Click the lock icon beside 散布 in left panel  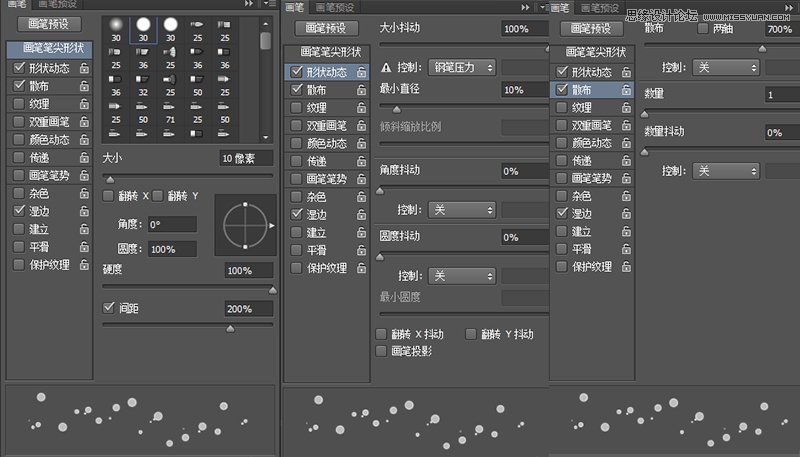(x=84, y=86)
